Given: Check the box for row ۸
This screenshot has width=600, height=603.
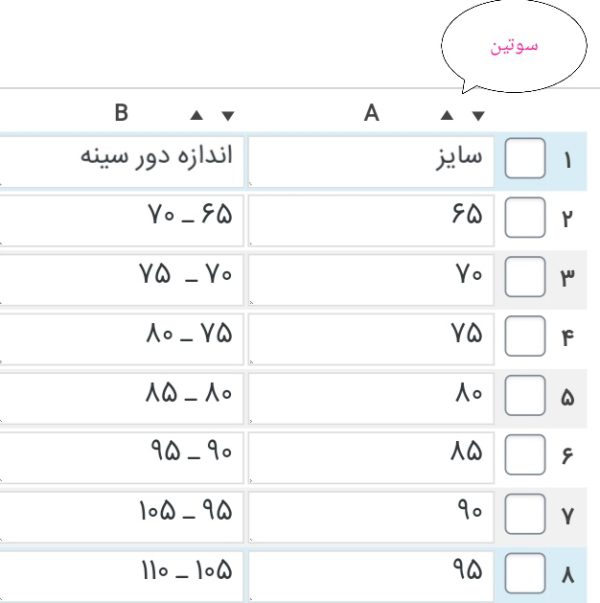Looking at the screenshot, I should tap(526, 574).
